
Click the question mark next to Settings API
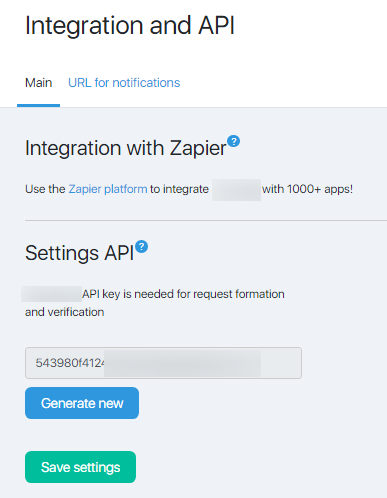(142, 247)
